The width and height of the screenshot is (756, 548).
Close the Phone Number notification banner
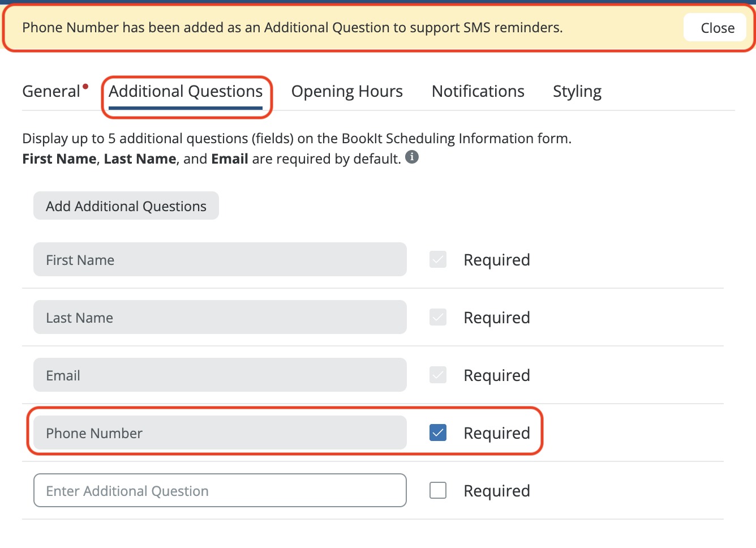click(717, 28)
